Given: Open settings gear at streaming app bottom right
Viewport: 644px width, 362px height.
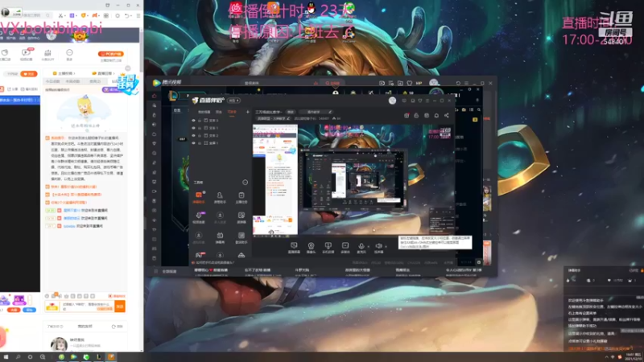Looking at the screenshot, I should [478, 262].
